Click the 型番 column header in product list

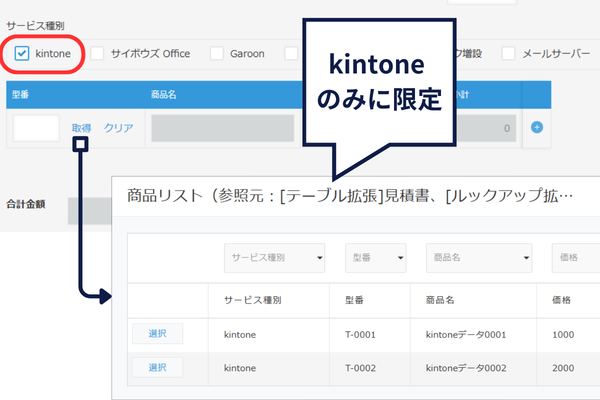click(354, 300)
